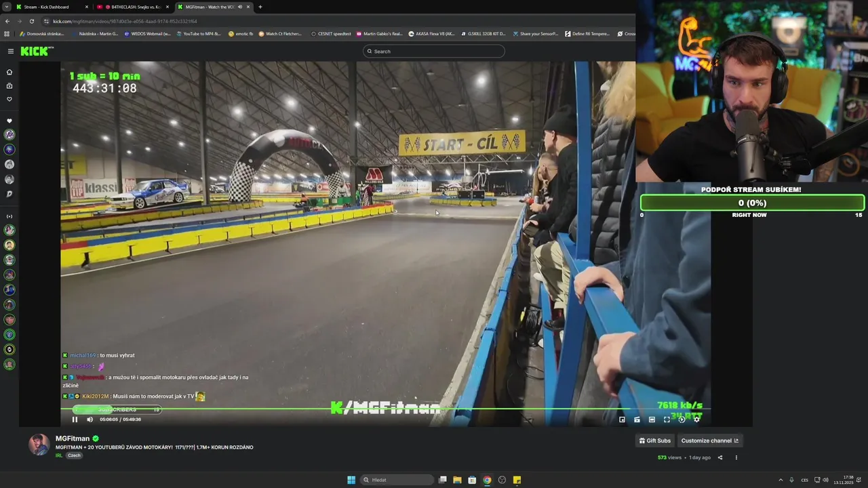The image size is (868, 488).
Task: Focus the Kick search field
Action: pyautogui.click(x=434, y=52)
